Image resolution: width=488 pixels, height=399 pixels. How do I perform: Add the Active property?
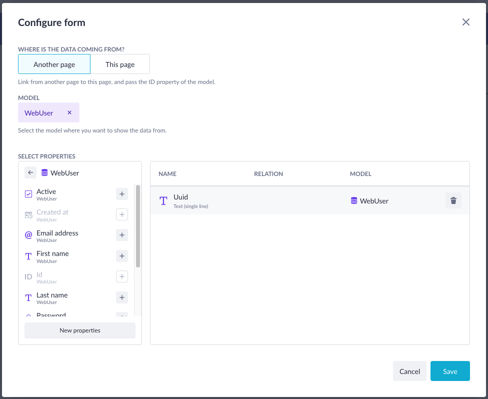coord(122,194)
